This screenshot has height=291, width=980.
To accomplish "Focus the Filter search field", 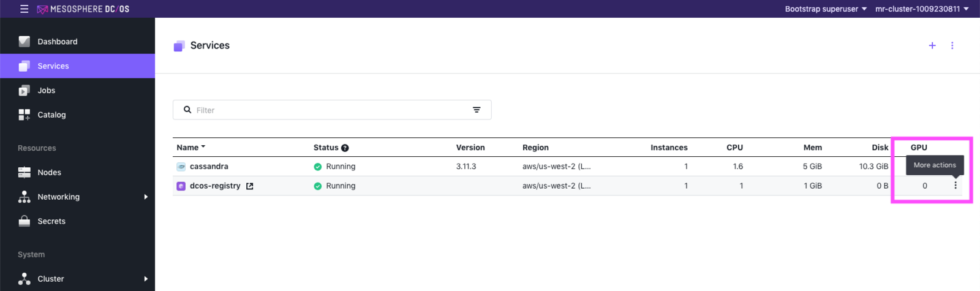I will click(332, 110).
